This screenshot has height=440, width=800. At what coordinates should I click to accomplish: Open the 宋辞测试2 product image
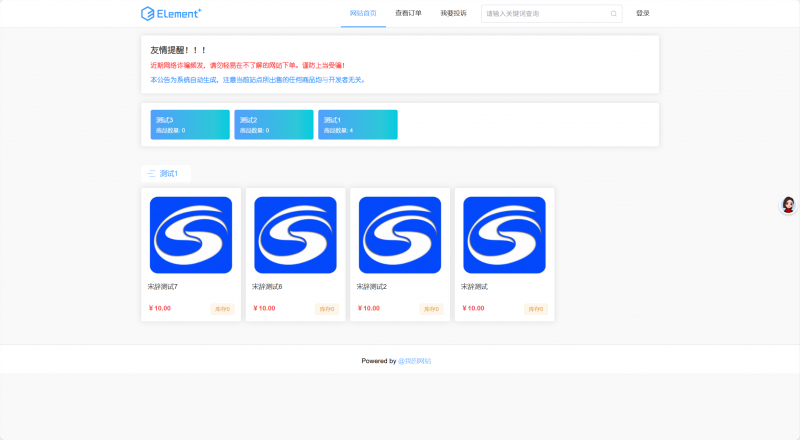(x=400, y=235)
